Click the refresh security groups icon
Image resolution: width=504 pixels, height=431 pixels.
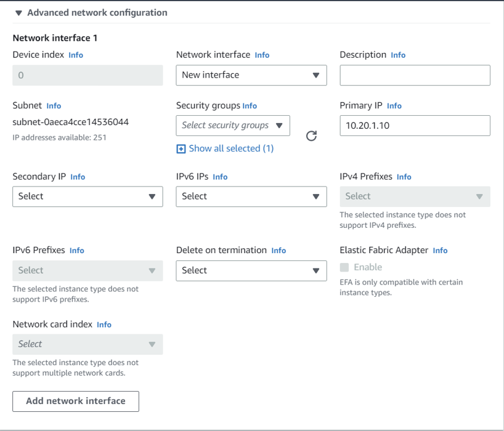311,135
